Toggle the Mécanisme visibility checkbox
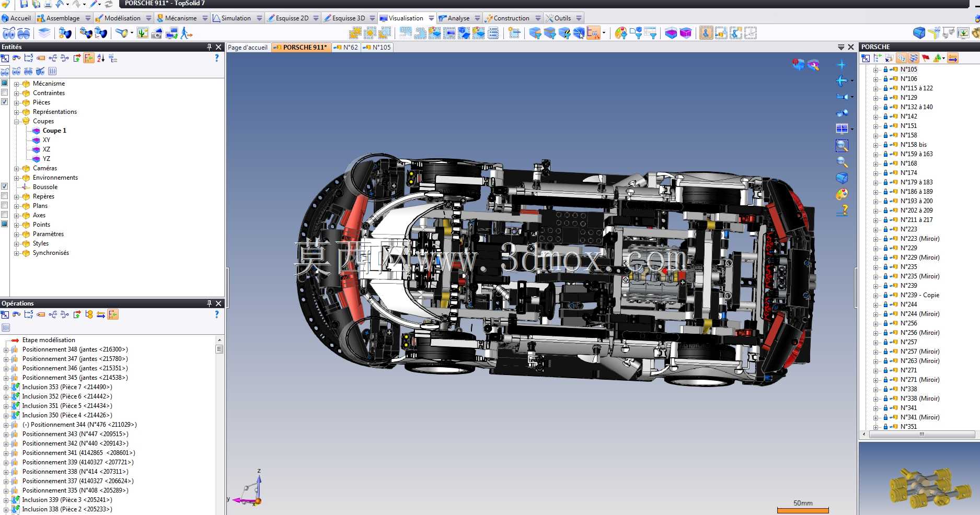 (x=5, y=83)
